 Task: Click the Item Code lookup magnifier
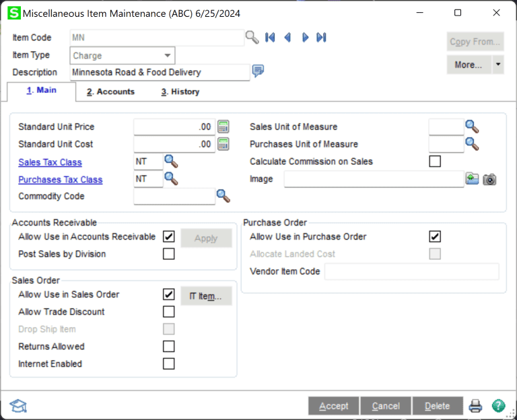(252, 38)
